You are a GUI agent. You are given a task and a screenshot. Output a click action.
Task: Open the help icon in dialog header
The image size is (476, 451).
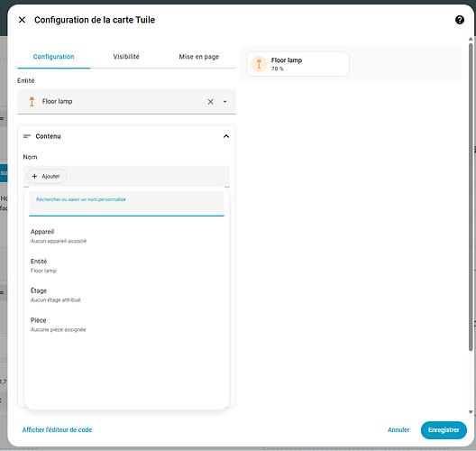(459, 20)
